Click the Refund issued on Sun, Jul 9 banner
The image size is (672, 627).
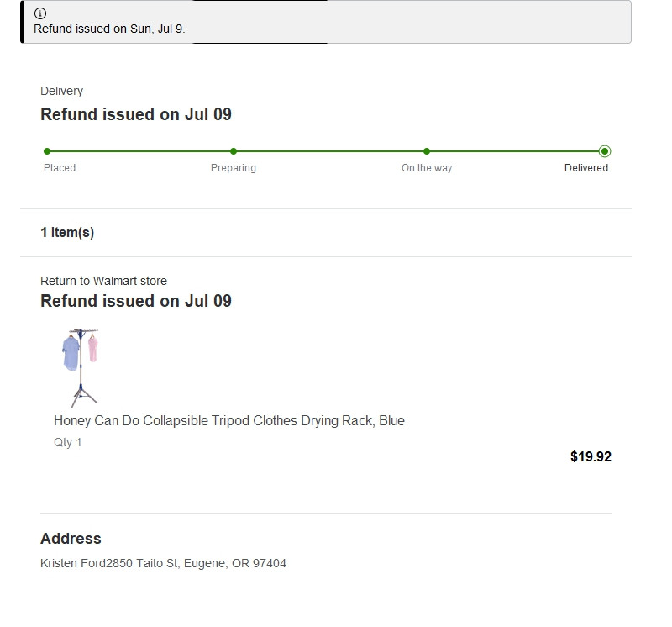[x=326, y=22]
